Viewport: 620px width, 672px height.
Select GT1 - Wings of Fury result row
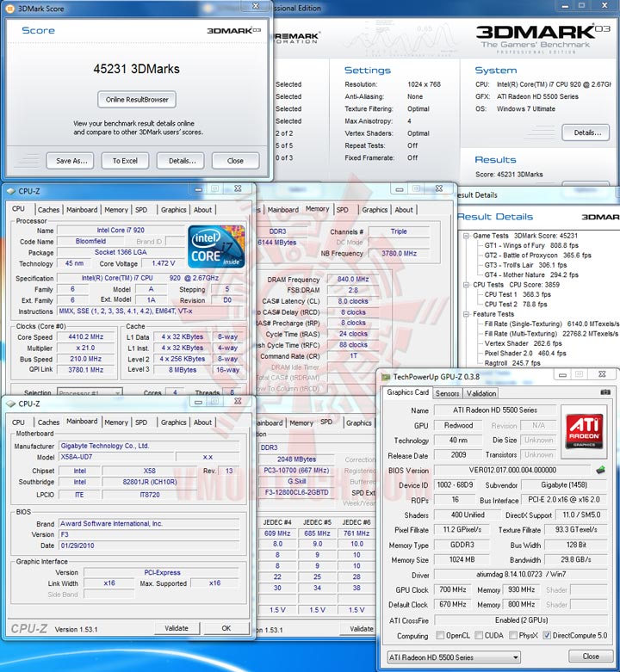tap(531, 245)
